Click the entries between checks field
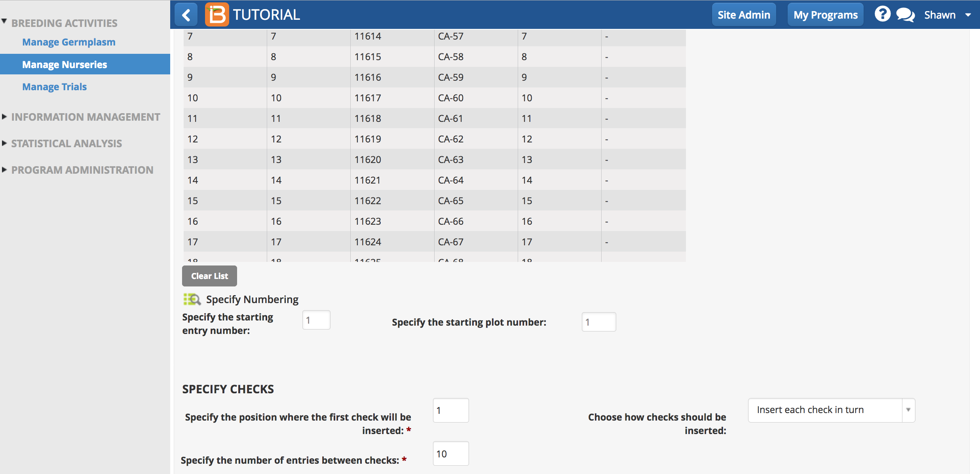Screen dimensions: 980x474 tap(450, 453)
